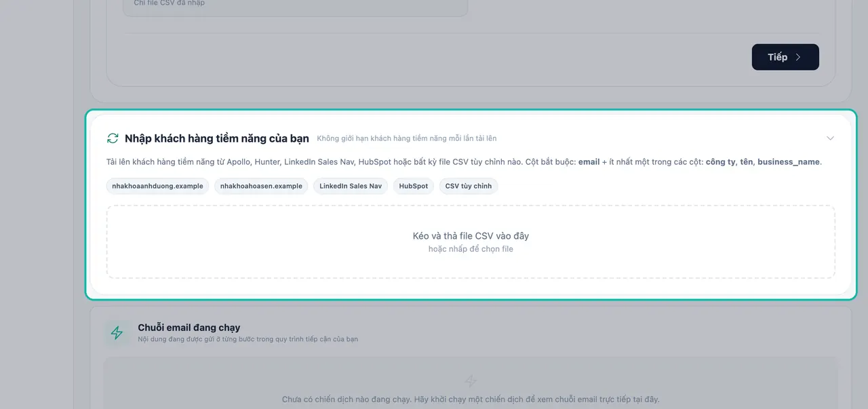Click the lightning icon beside Chuỗi email đang chạy
Screen dimensions: 868x409
click(x=117, y=332)
